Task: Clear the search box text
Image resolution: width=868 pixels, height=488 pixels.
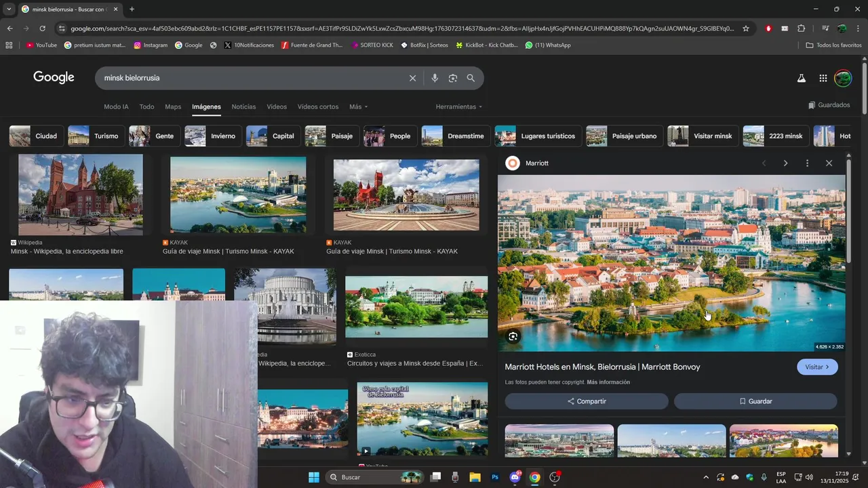Action: (412, 78)
